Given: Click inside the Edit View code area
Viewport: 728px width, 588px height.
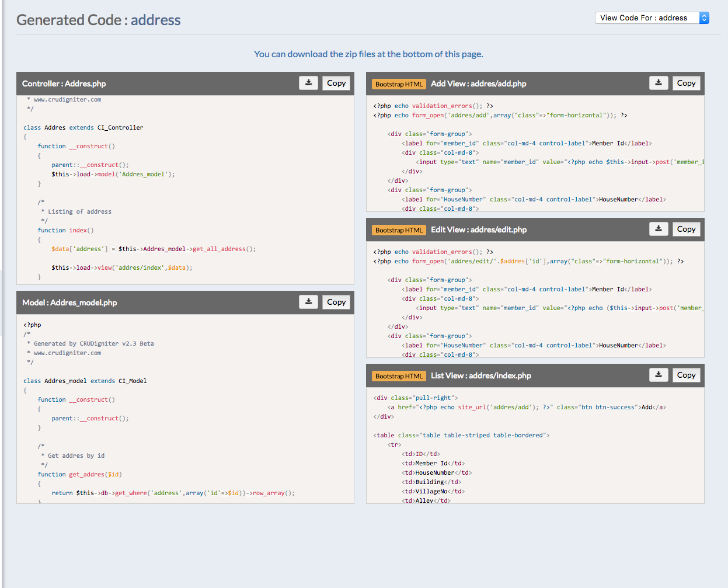Looking at the screenshot, I should [535, 299].
